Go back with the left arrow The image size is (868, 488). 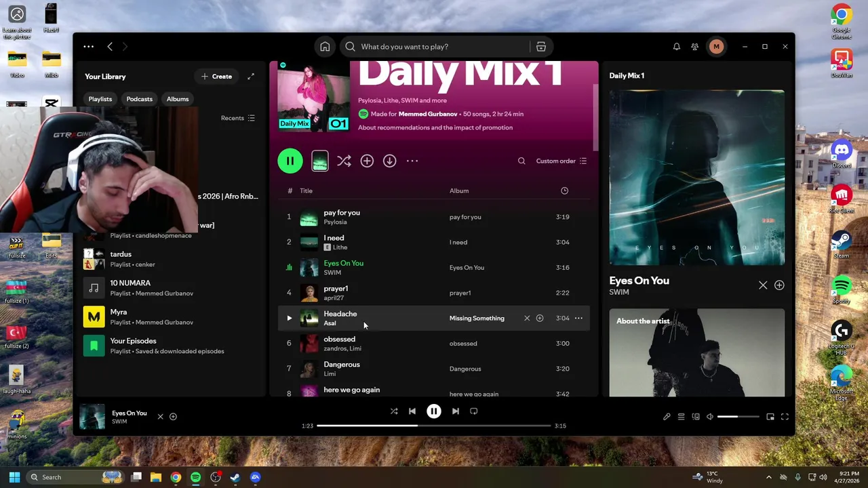coord(110,47)
